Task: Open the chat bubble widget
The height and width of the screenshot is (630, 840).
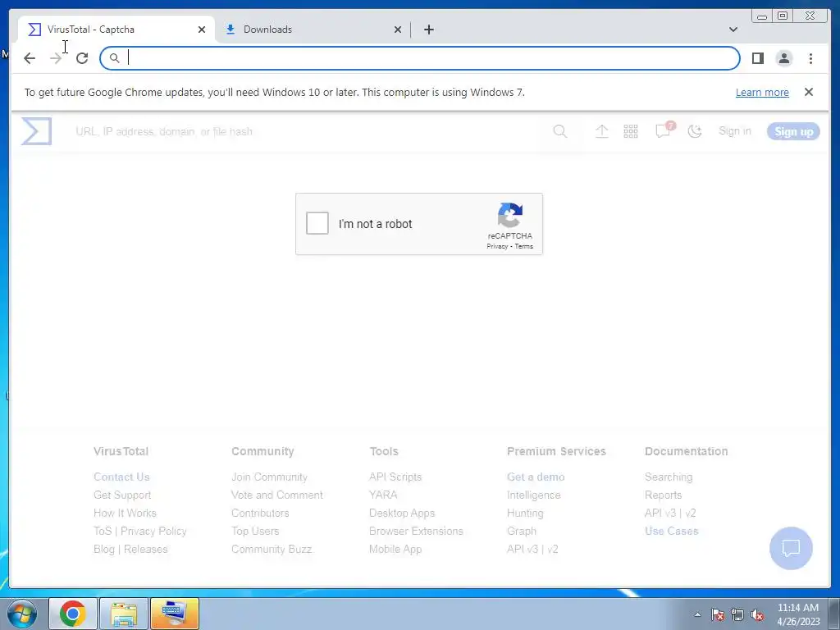Action: [x=791, y=548]
